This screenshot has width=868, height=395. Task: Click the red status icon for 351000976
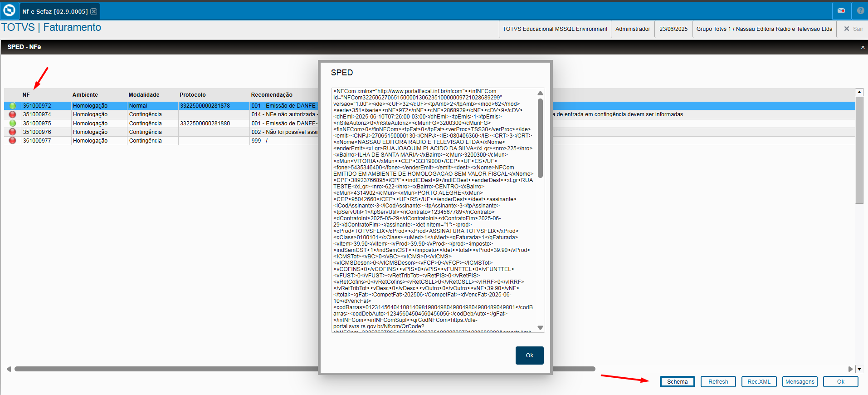(x=13, y=132)
